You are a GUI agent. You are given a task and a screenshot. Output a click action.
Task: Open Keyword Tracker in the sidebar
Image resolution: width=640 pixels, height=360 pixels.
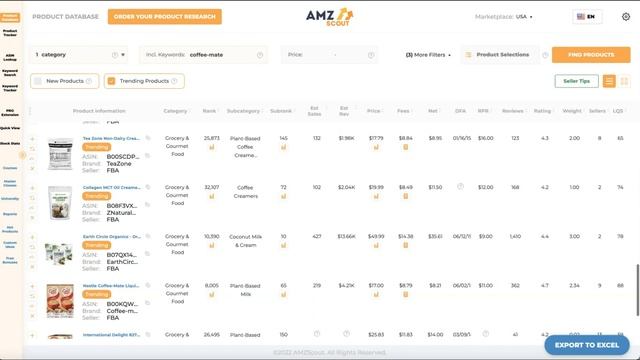tap(10, 88)
